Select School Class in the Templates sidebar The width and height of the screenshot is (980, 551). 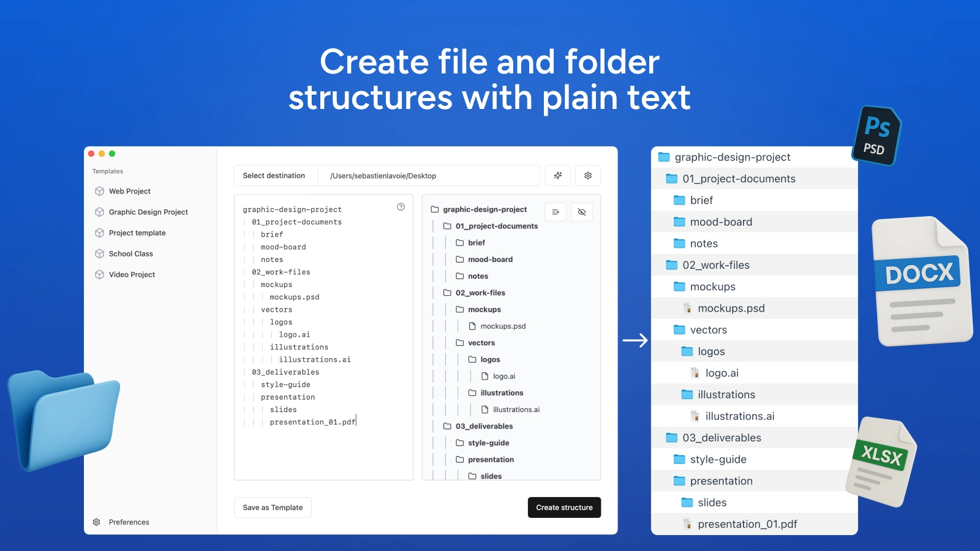pyautogui.click(x=130, y=253)
